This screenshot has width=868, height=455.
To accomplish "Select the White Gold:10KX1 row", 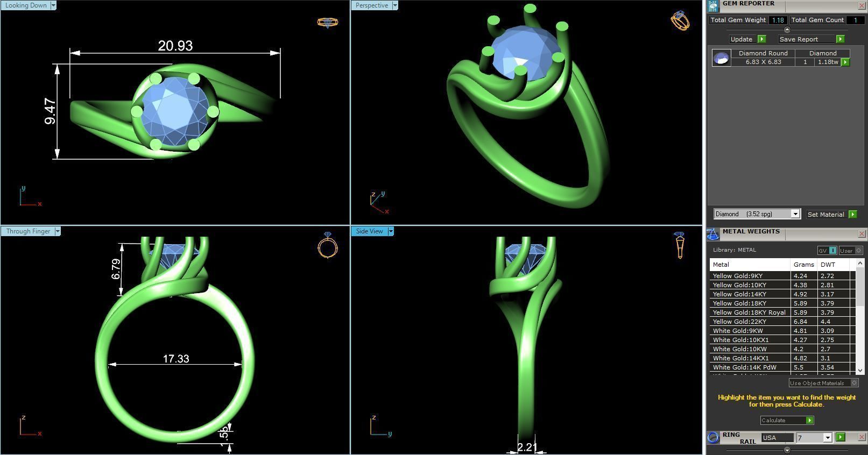I will click(x=782, y=340).
